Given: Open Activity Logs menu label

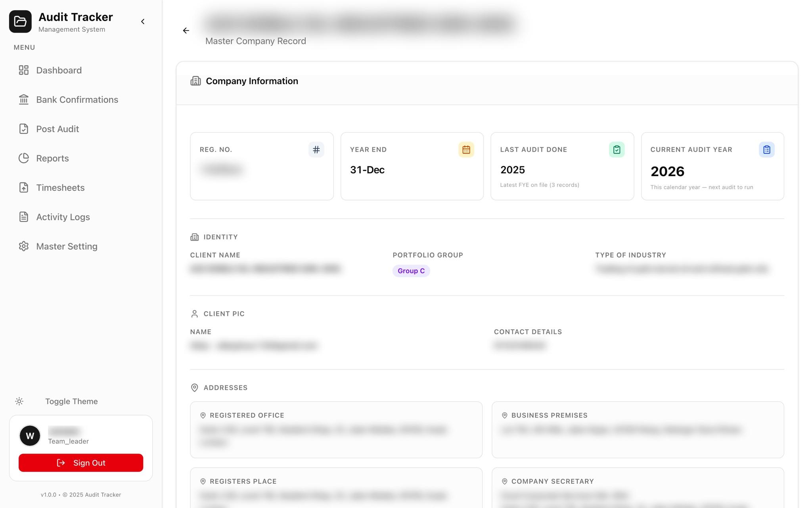Looking at the screenshot, I should coord(63,217).
